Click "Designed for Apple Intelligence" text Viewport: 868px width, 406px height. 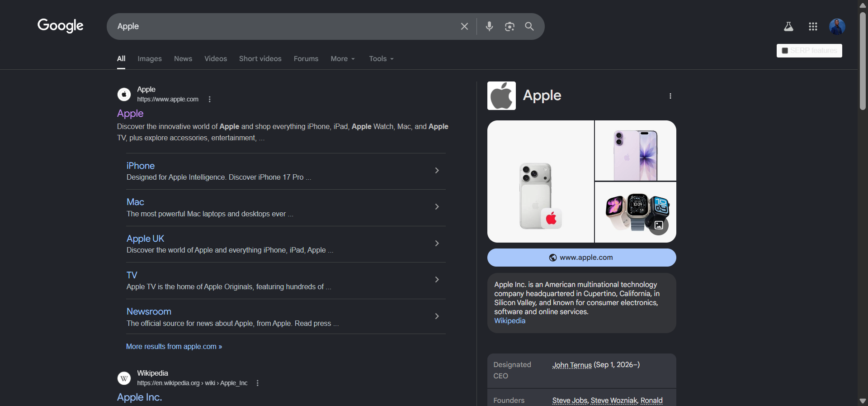click(219, 177)
